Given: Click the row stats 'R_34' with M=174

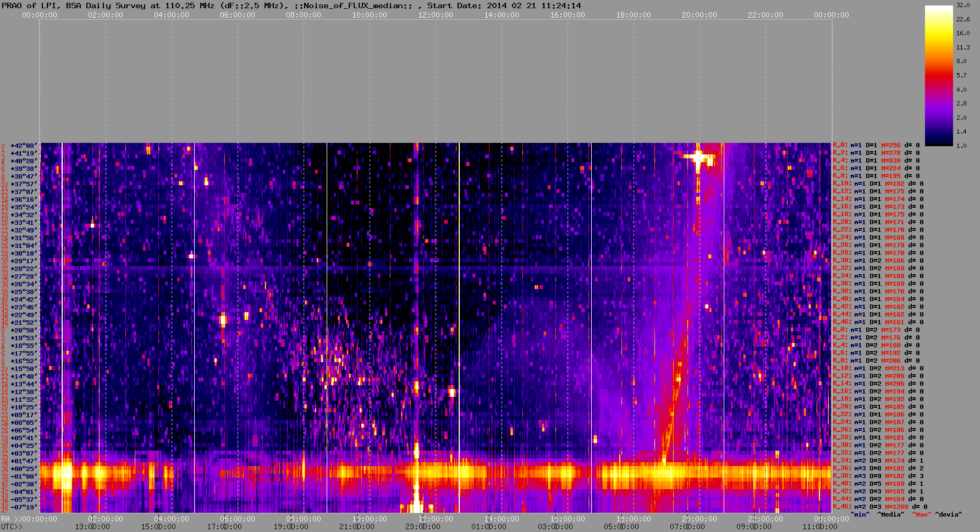Looking at the screenshot, I should [878, 461].
